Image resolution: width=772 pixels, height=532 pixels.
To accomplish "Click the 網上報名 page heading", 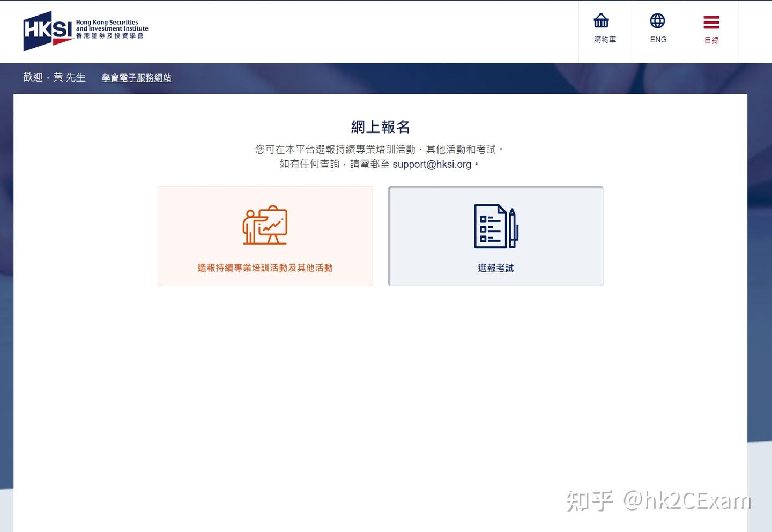I will coord(380,127).
